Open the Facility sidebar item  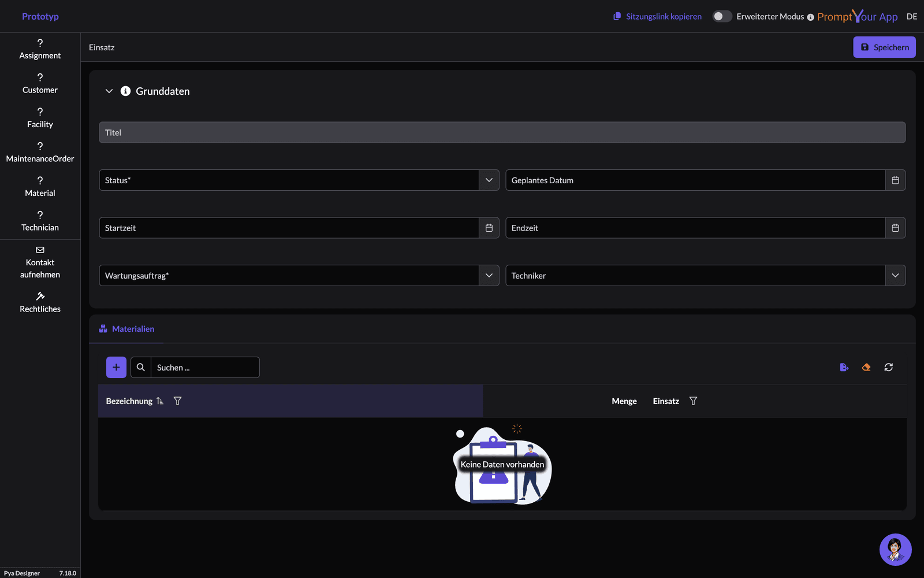[x=40, y=118]
